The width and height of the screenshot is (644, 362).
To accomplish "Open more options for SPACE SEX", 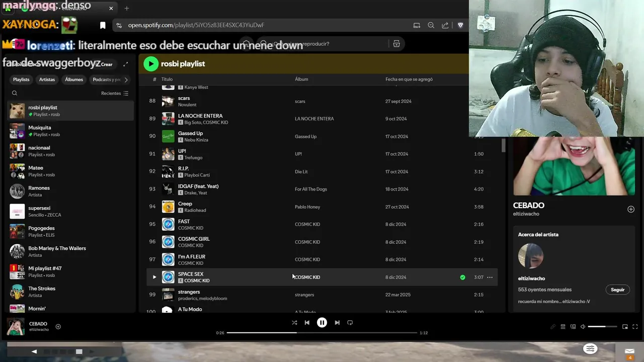I will point(490,277).
